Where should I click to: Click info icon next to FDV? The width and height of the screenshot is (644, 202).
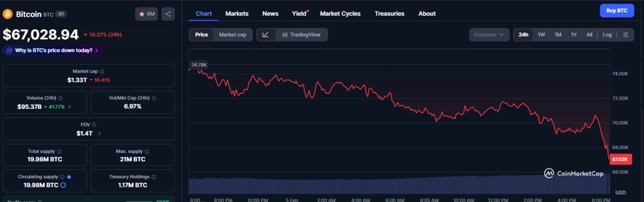94,124
